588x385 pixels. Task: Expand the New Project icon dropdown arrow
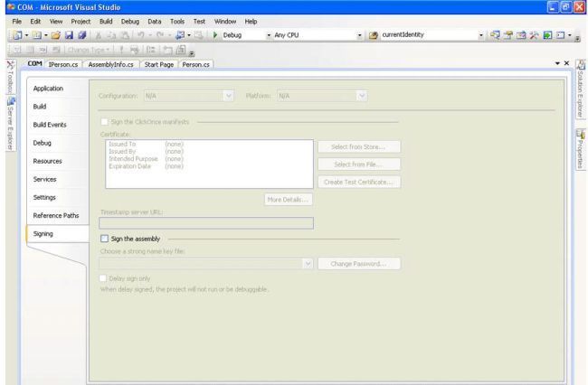[26, 35]
